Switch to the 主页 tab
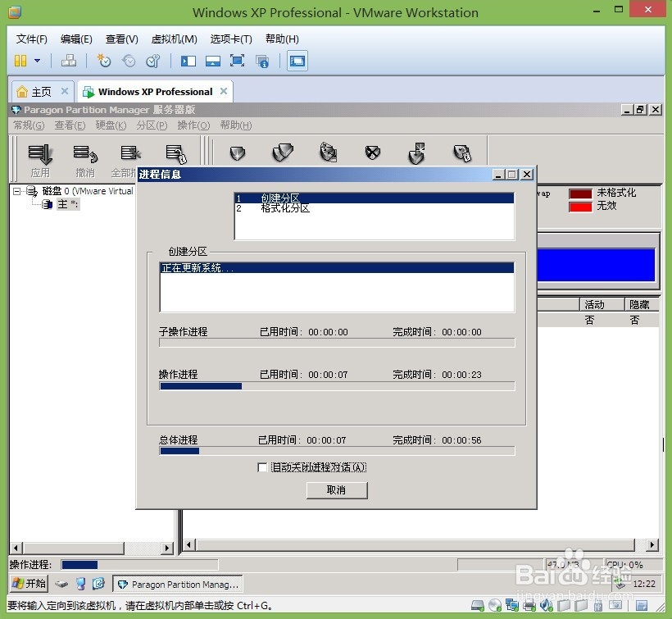Image resolution: width=672 pixels, height=619 pixels. [x=41, y=92]
